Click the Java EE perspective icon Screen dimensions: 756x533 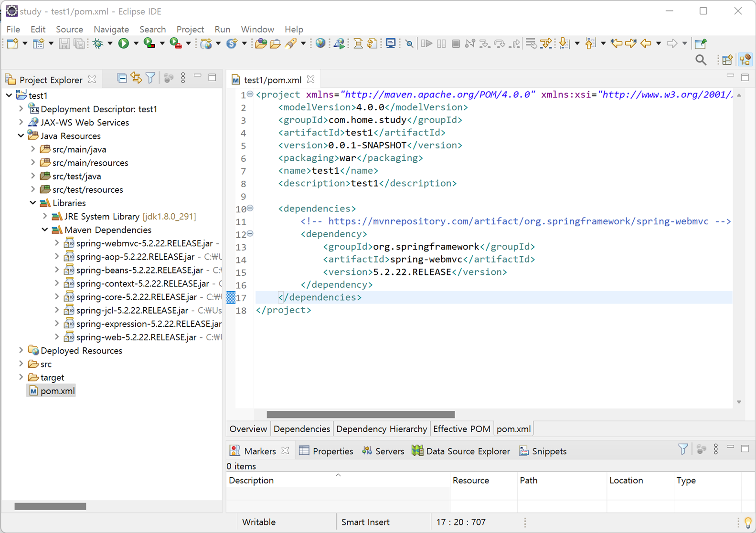click(x=745, y=60)
